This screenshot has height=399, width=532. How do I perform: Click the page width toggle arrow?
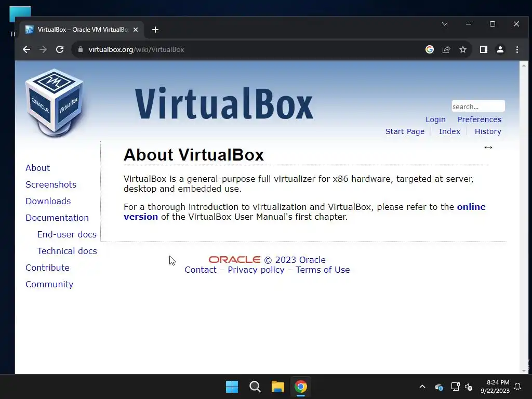point(488,148)
